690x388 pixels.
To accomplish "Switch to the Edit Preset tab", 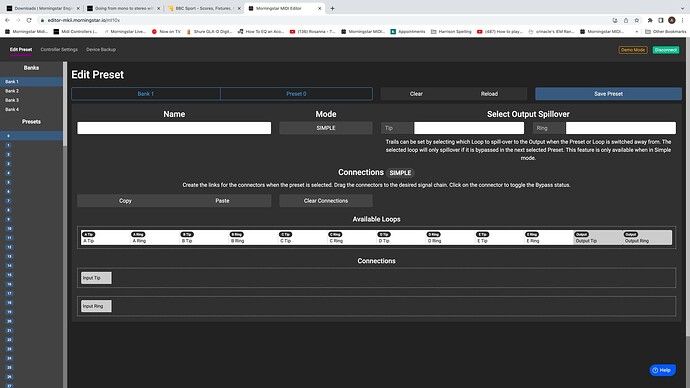I will [x=21, y=50].
